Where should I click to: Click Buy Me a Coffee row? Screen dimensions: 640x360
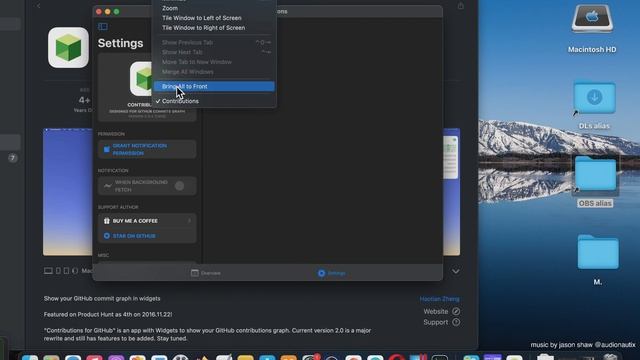[x=147, y=221]
